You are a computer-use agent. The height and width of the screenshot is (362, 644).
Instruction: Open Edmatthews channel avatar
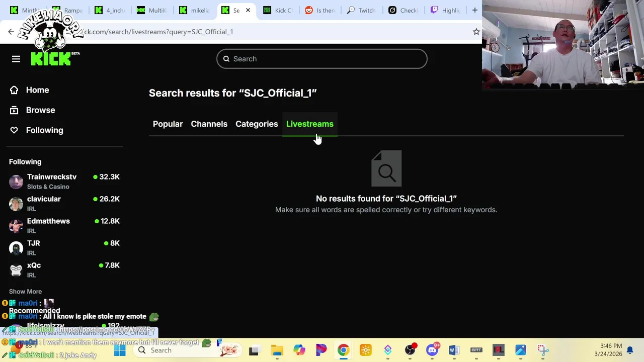16,226
